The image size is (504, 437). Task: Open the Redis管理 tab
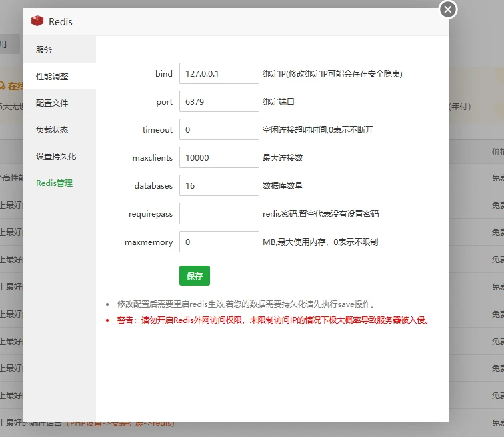point(59,183)
